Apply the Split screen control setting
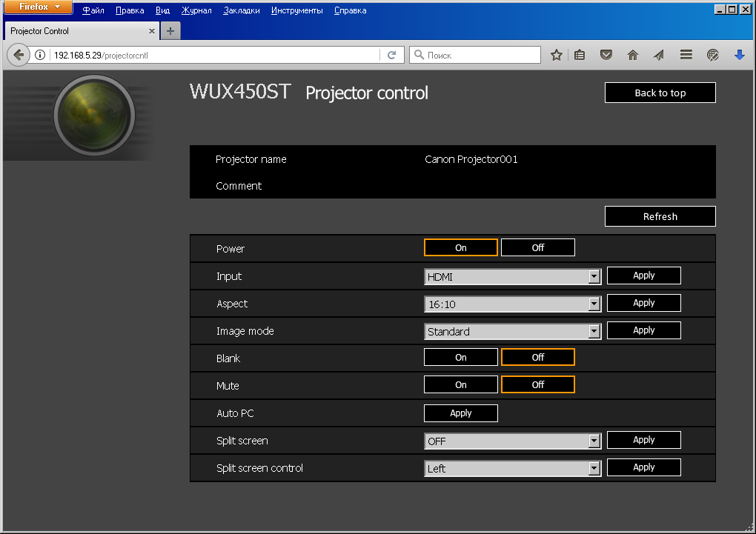 (x=643, y=467)
